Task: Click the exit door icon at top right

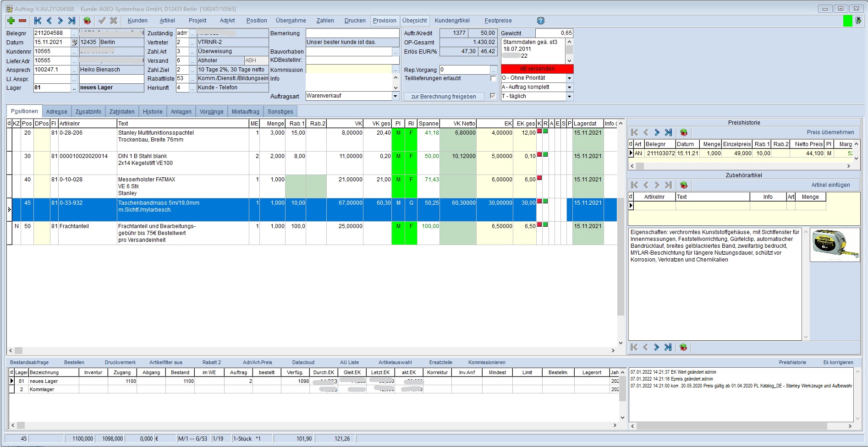Action: click(x=858, y=21)
